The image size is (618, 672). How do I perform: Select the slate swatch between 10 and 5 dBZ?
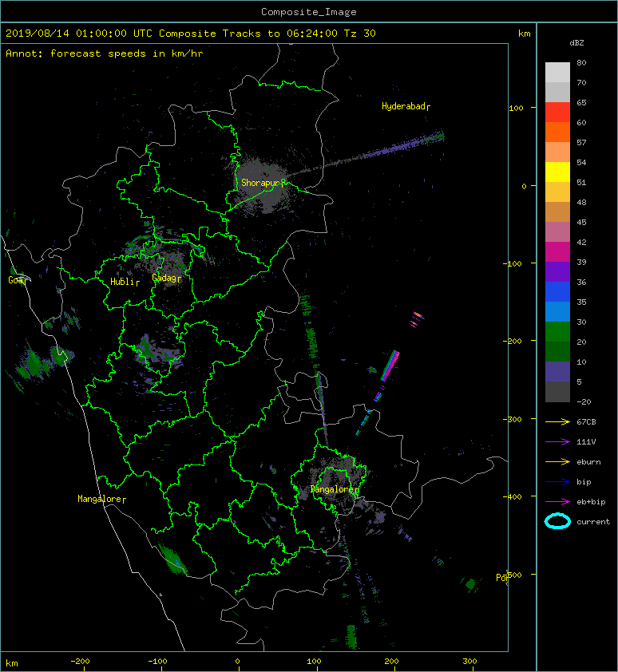point(557,372)
